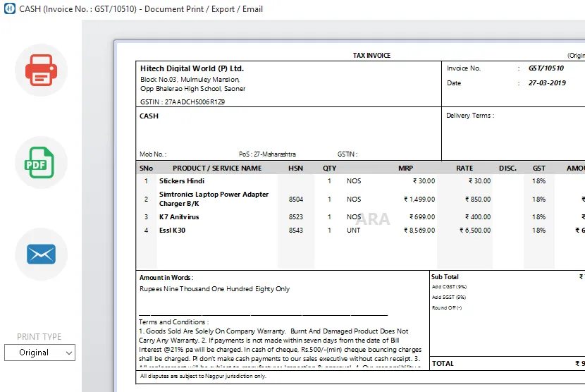This screenshot has height=392, width=585.
Task: Click the Amount in Words section
Action: click(x=166, y=278)
